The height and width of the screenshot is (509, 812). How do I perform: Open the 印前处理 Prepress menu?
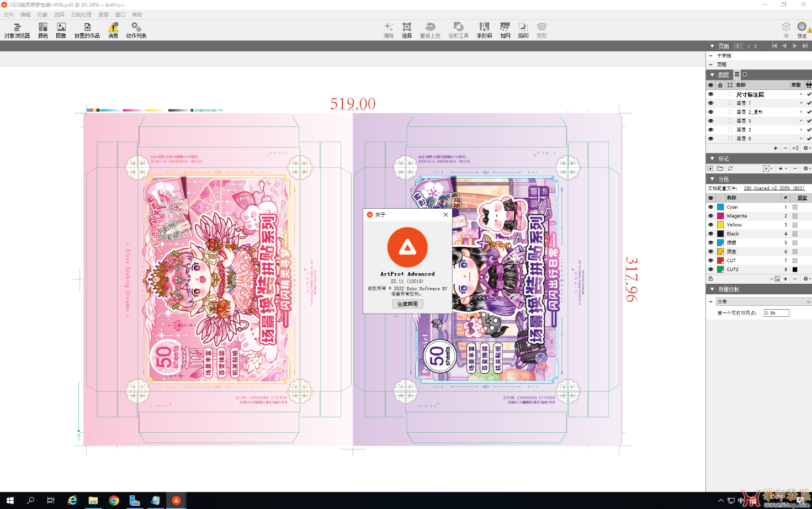81,15
